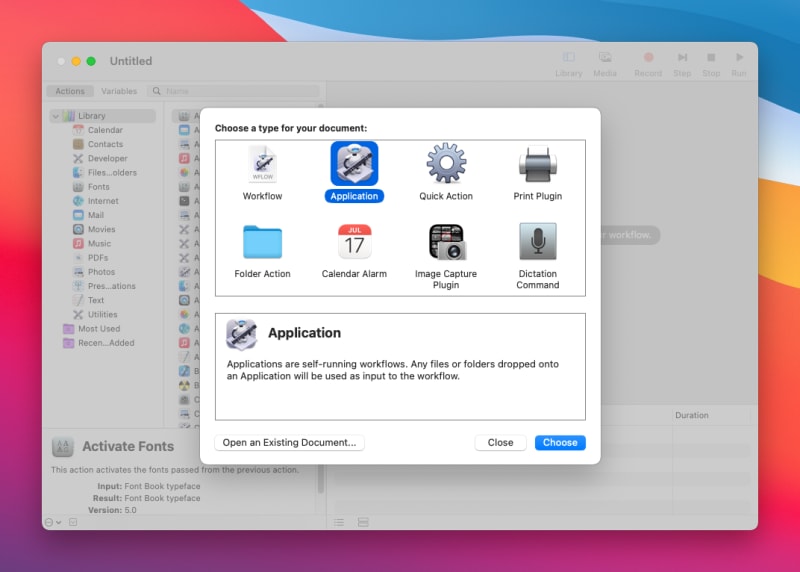Pick the Calendar Alarm type
The width and height of the screenshot is (800, 572).
pyautogui.click(x=354, y=251)
